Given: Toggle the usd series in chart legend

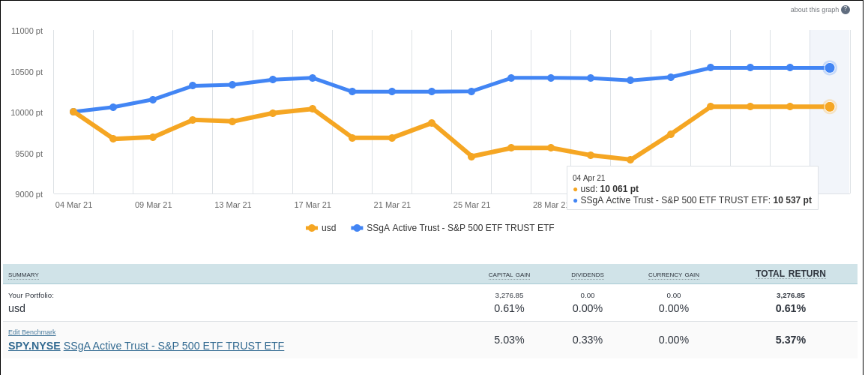Looking at the screenshot, I should 328,228.
